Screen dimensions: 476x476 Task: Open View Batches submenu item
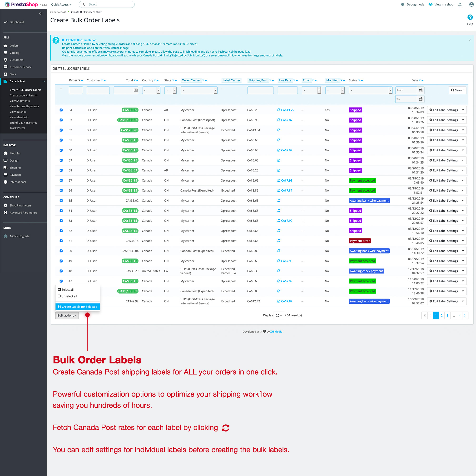[x=18, y=112]
